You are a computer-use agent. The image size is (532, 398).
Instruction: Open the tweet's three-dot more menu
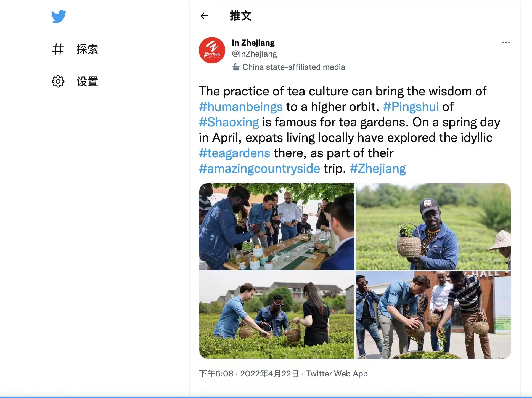click(506, 43)
